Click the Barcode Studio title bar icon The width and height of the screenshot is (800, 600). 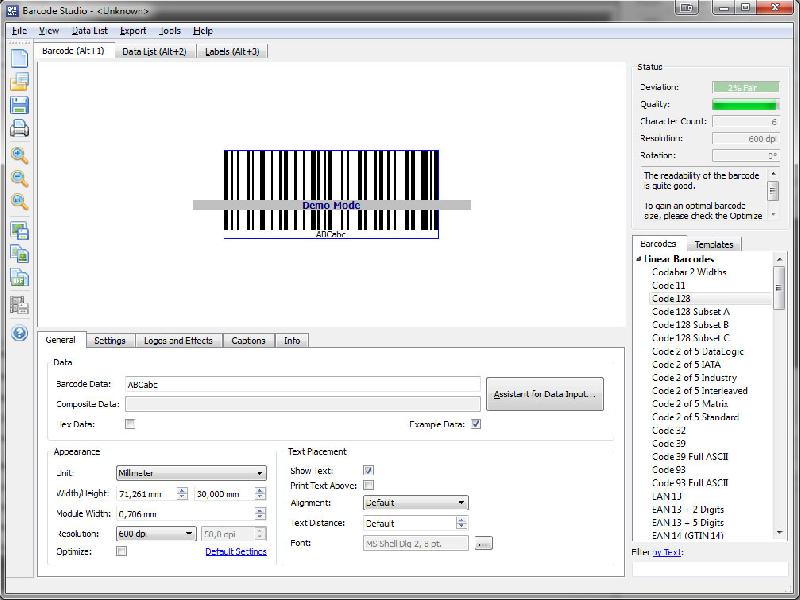[12, 10]
